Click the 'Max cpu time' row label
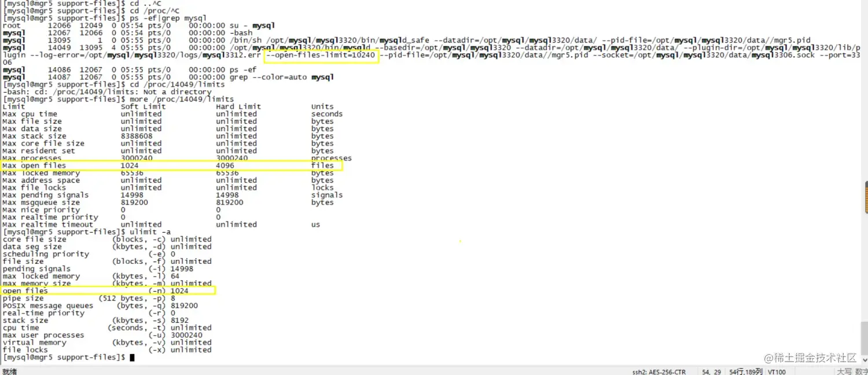 pos(30,114)
